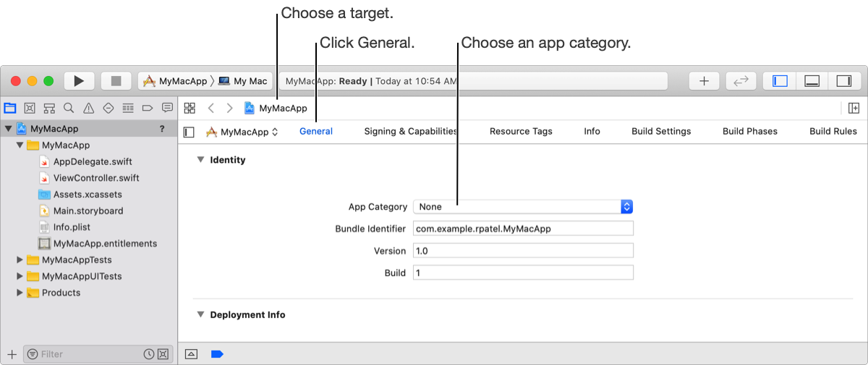Click the code review arrows button
868x365 pixels.
(x=741, y=81)
